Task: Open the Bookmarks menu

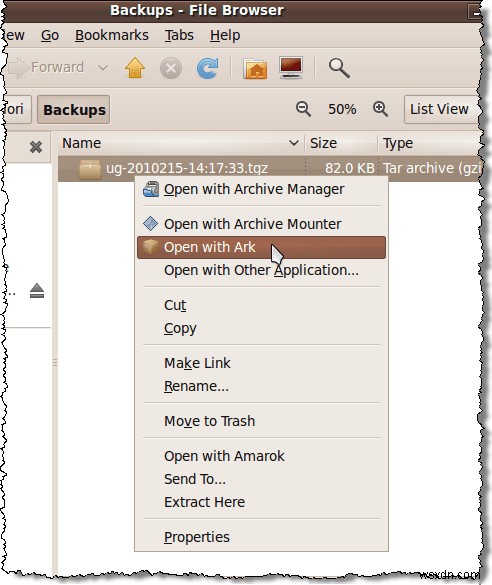Action: pyautogui.click(x=112, y=35)
